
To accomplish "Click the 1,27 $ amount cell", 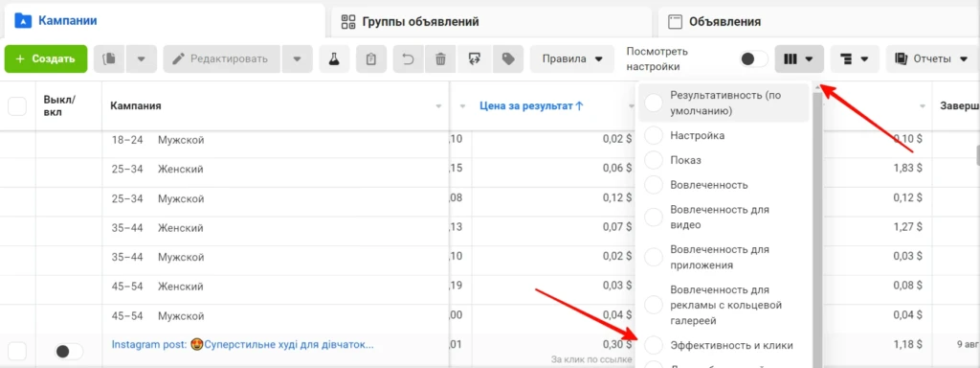I will [x=907, y=227].
